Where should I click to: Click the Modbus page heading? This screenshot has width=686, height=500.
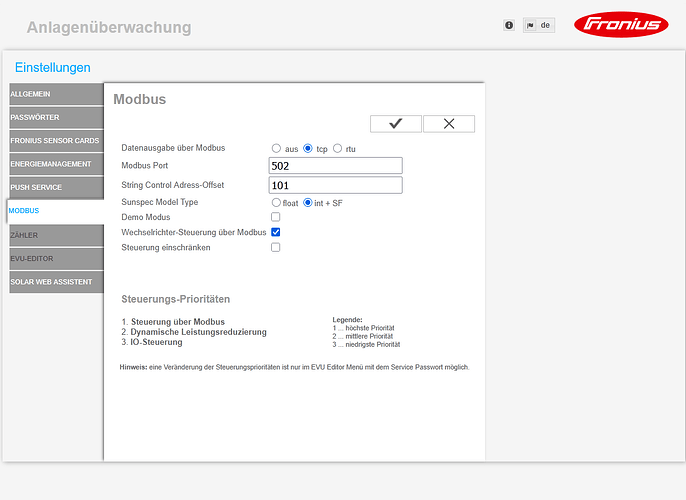pyautogui.click(x=140, y=99)
